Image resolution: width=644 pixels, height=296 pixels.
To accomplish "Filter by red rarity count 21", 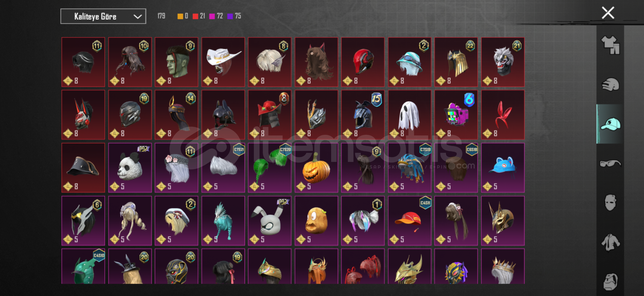I will [x=199, y=16].
